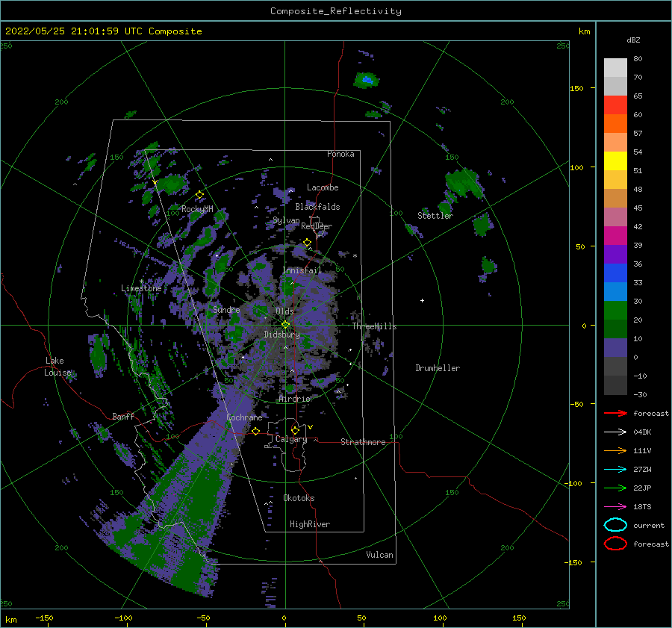Click the red forecast ellipse icon
The image size is (672, 628).
[615, 544]
